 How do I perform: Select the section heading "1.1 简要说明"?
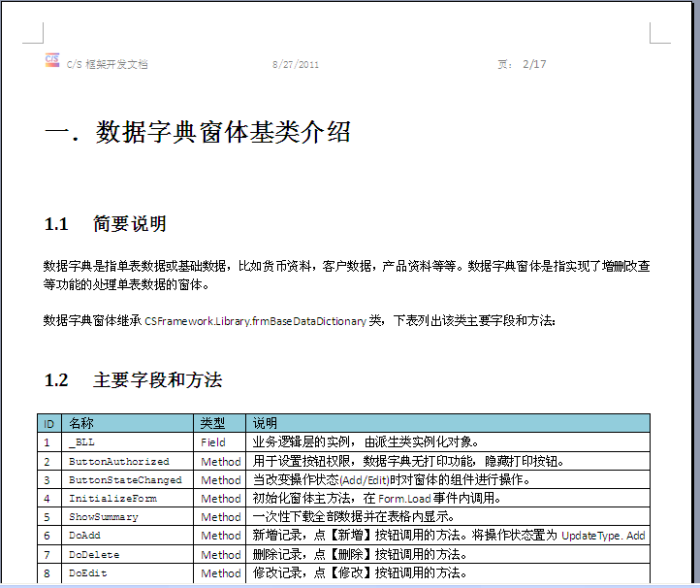(x=105, y=224)
